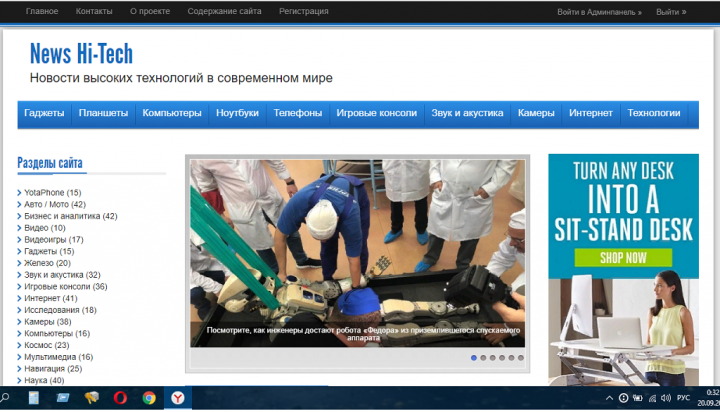Select the first slider pagination dot
Viewport: 720px width, 412px height.
[473, 358]
